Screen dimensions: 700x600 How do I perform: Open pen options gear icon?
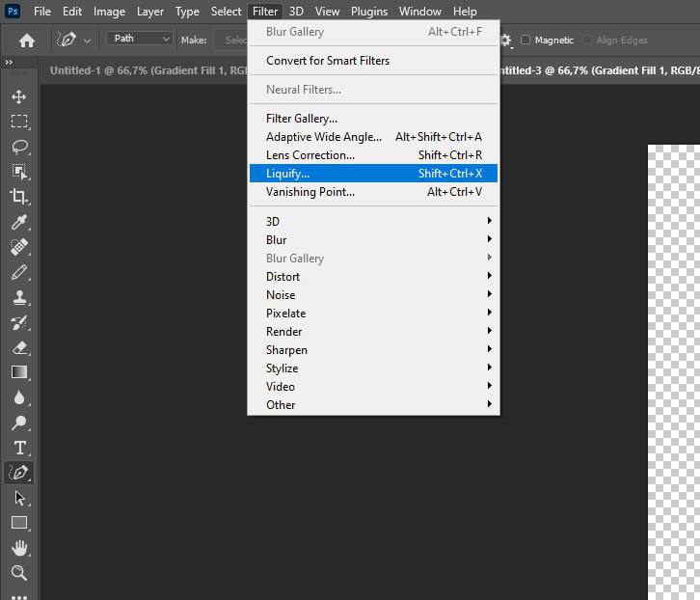(x=506, y=41)
